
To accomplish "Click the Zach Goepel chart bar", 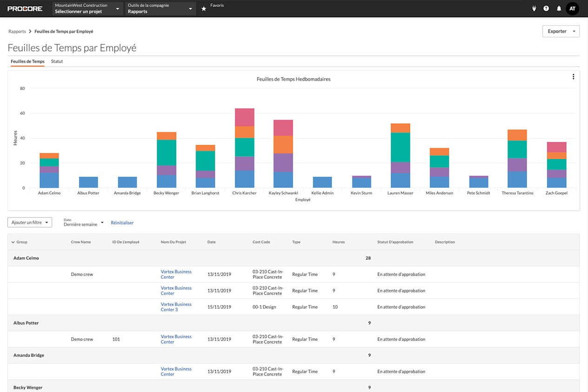I will click(x=556, y=165).
